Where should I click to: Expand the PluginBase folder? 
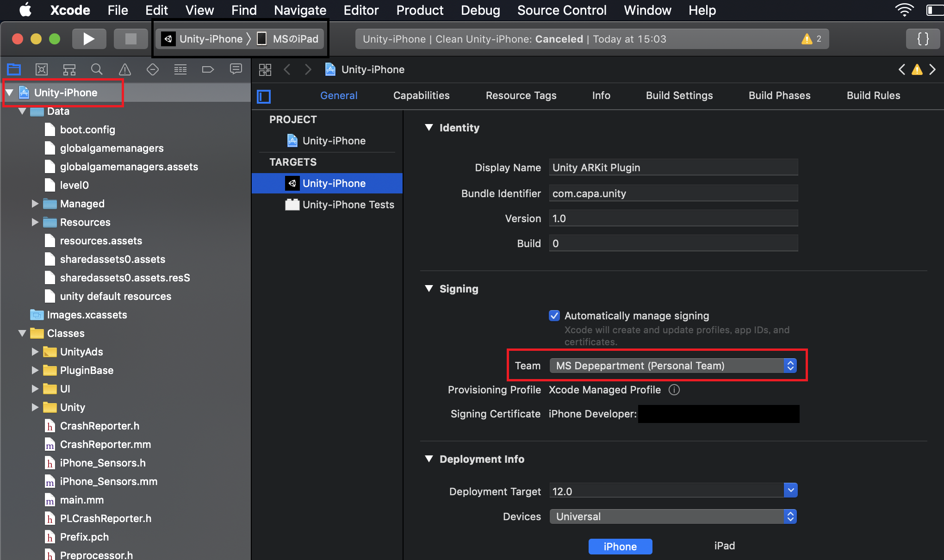(x=35, y=370)
